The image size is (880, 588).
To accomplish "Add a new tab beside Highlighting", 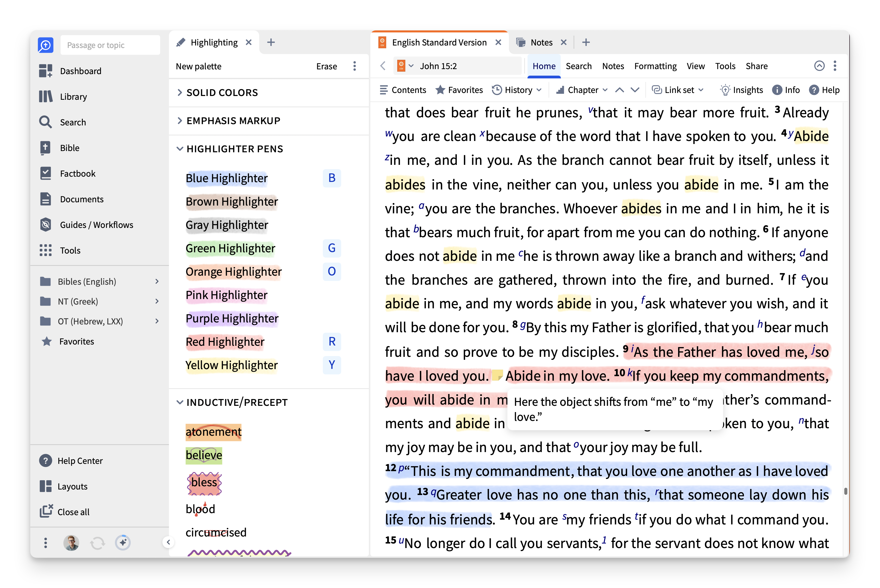I will (x=271, y=42).
